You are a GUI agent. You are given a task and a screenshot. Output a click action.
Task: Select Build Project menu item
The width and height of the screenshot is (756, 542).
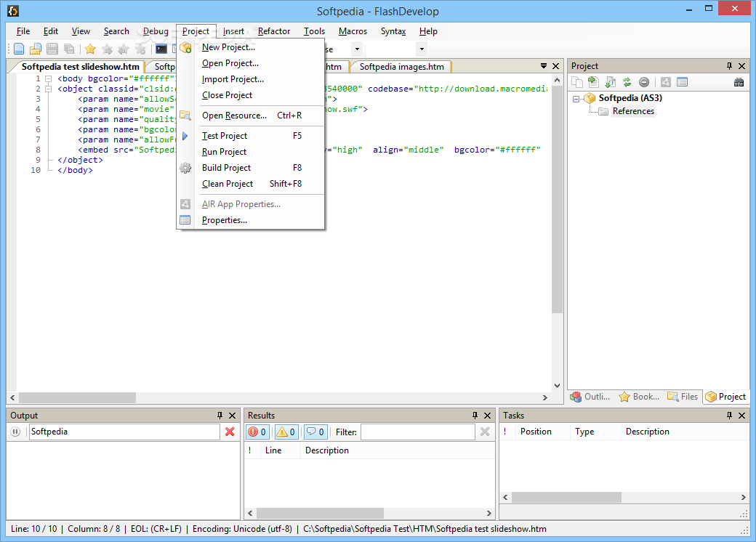pos(250,168)
